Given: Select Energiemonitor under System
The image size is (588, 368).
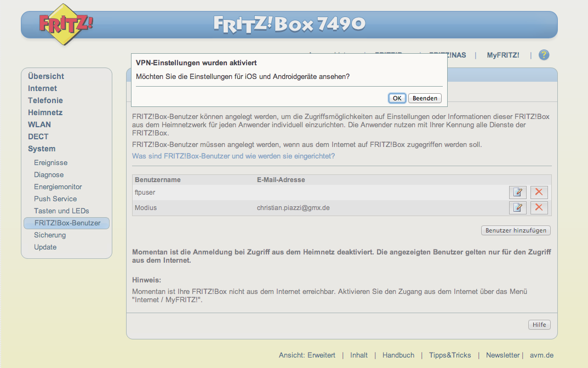Looking at the screenshot, I should pyautogui.click(x=58, y=187).
